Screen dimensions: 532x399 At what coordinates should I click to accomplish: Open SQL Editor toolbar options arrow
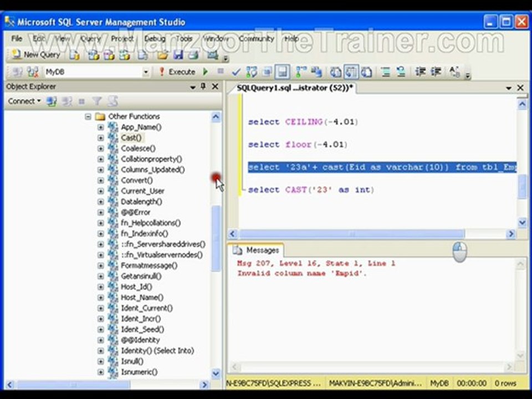[x=468, y=76]
